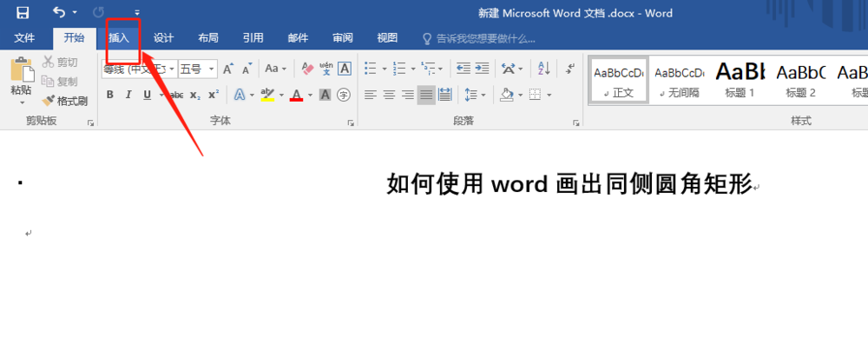Toggle show paragraph marks icon
Image resolution: width=868 pixels, height=344 pixels.
pyautogui.click(x=570, y=69)
